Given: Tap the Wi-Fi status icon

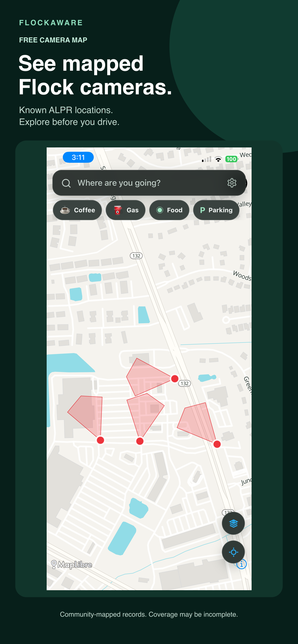Looking at the screenshot, I should (218, 159).
